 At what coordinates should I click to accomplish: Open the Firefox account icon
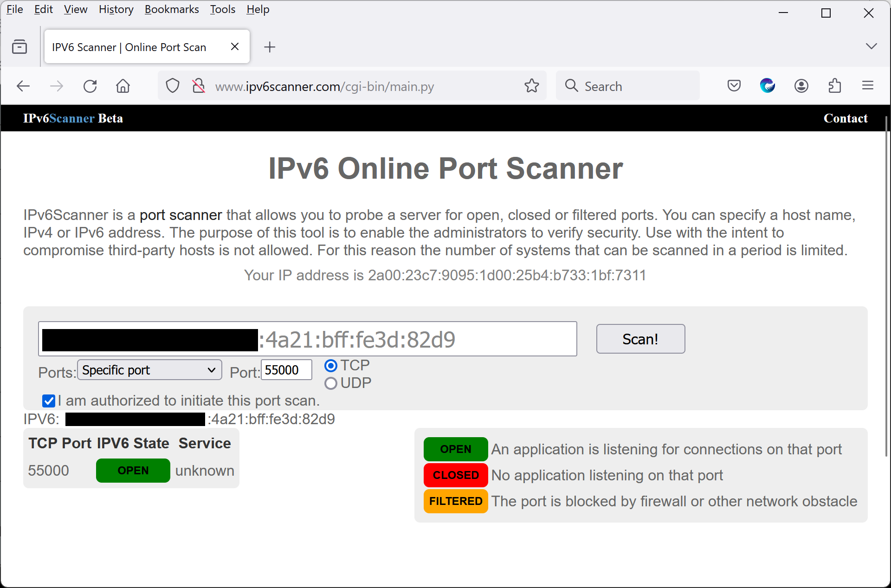[801, 86]
